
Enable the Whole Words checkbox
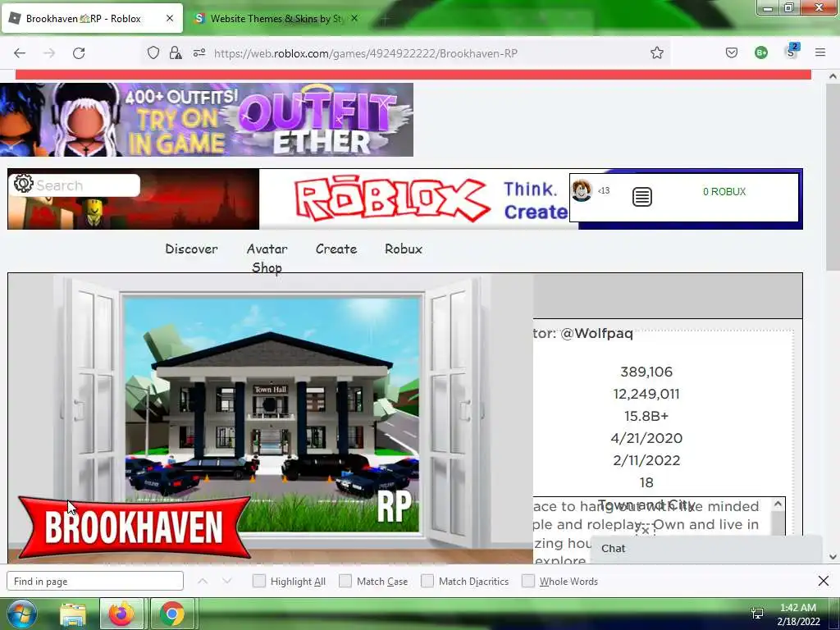[x=528, y=582]
